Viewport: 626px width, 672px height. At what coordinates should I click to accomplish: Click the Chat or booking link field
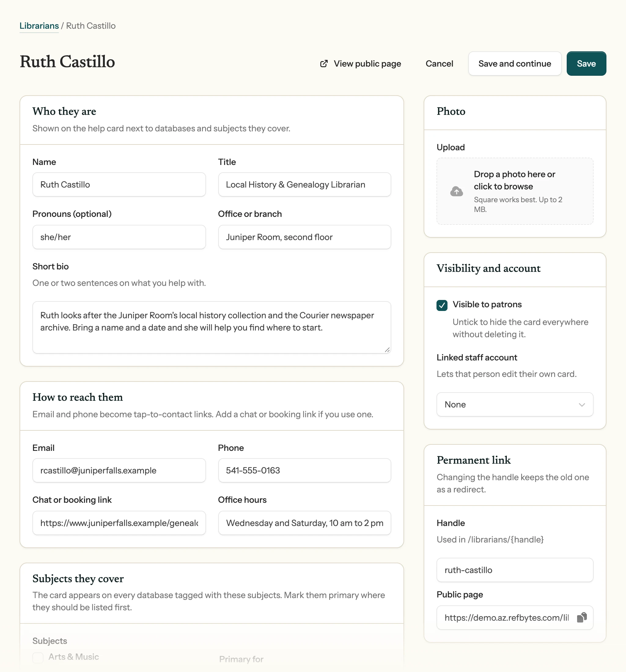pos(119,523)
